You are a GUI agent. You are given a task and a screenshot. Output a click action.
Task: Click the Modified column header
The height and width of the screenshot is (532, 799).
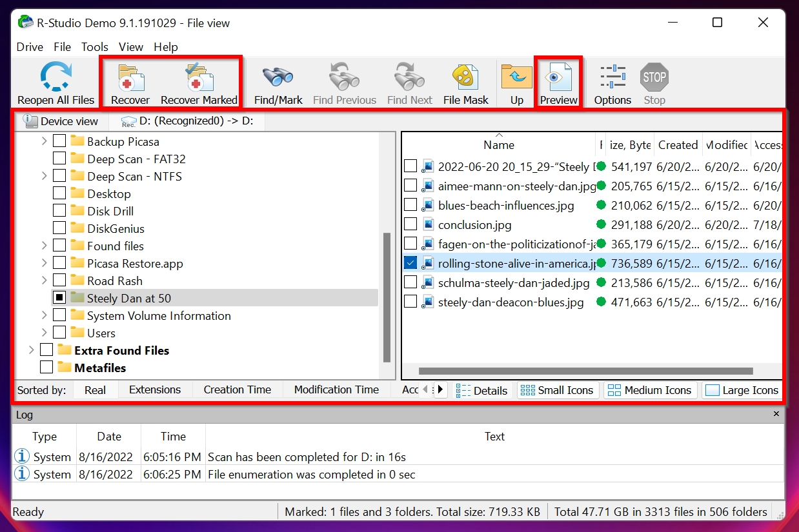(x=726, y=145)
